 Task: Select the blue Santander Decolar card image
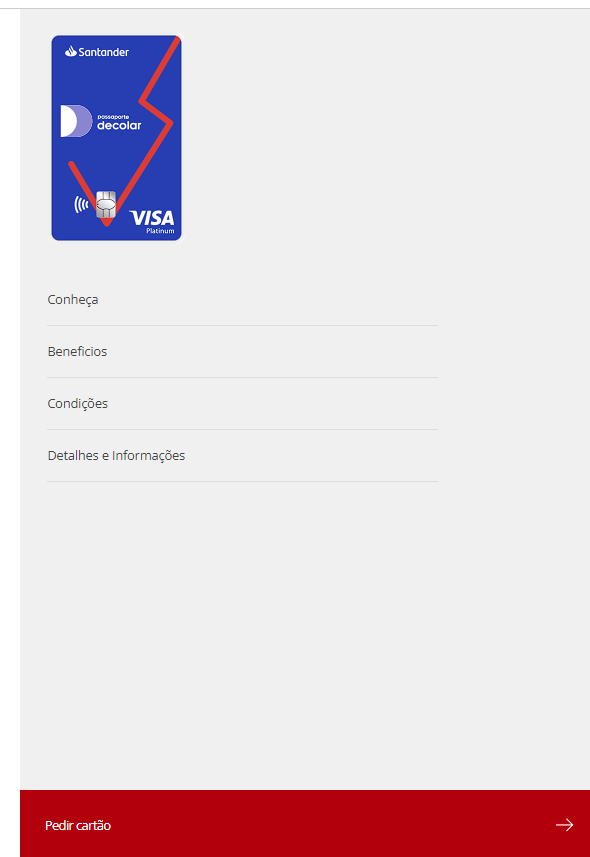[x=116, y=138]
